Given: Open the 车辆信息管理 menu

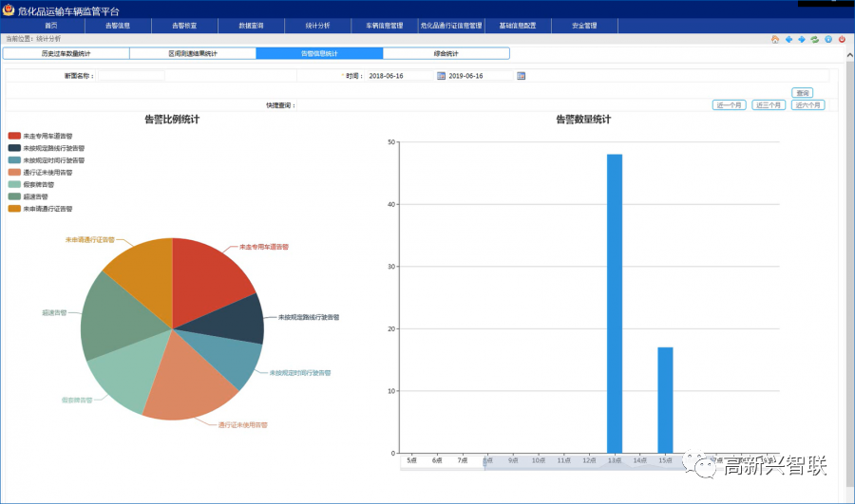Looking at the screenshot, I should (385, 26).
